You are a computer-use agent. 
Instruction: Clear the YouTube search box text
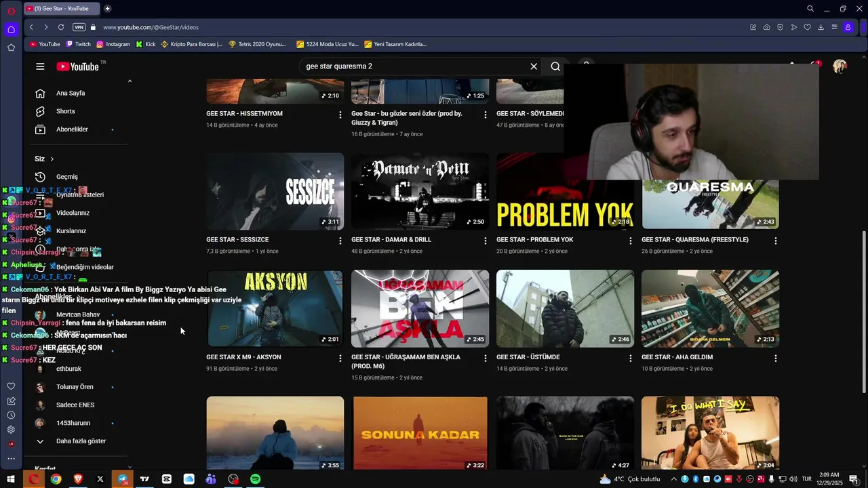tap(534, 66)
